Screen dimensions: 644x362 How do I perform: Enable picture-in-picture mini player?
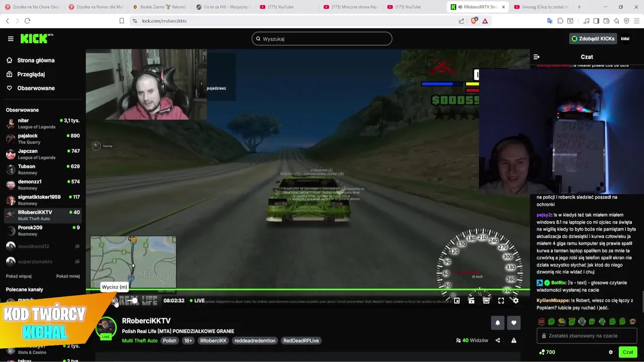tap(456, 301)
